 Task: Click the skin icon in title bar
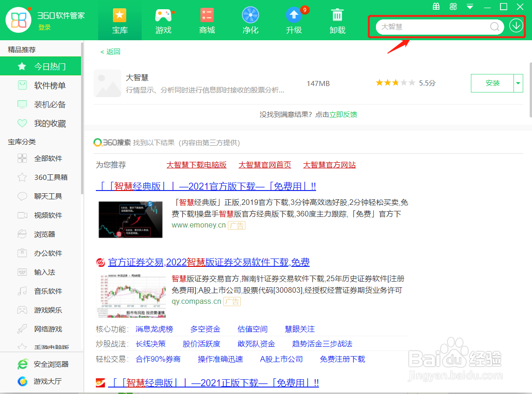pyautogui.click(x=453, y=6)
